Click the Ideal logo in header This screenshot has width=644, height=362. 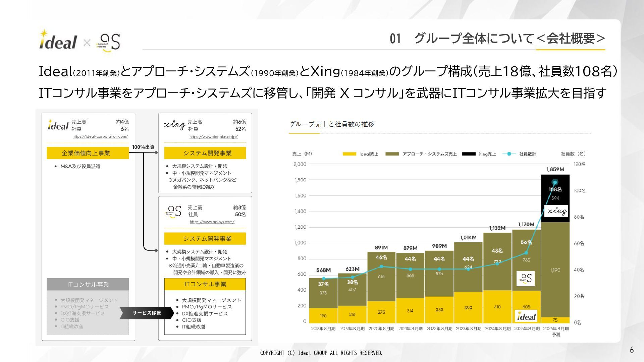[58, 41]
